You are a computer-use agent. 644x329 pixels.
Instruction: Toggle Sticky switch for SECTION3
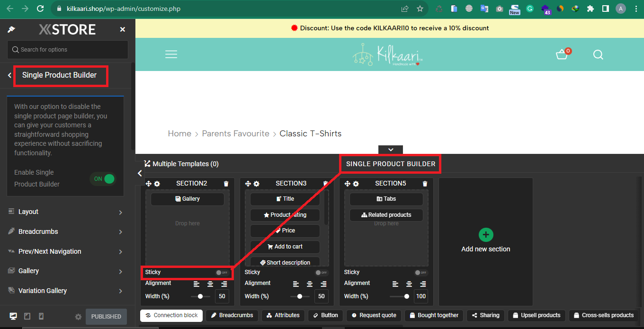(322, 273)
